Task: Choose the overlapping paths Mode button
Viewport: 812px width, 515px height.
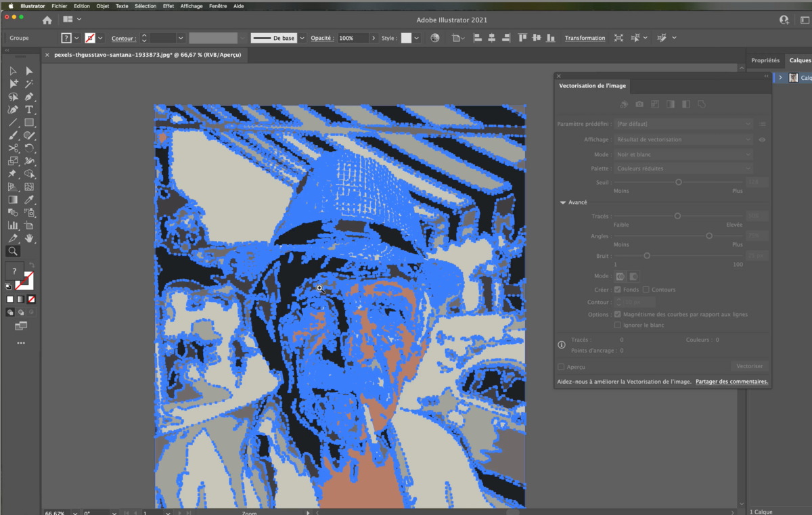Action: pyautogui.click(x=634, y=276)
